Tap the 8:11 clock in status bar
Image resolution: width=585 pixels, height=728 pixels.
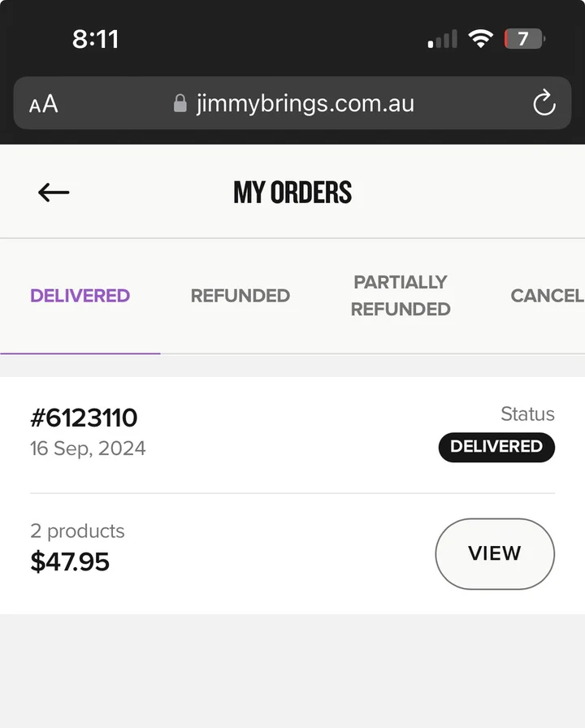coord(95,39)
